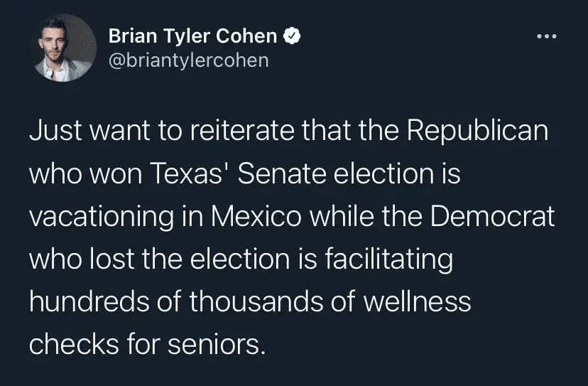Click the word "wellness" in the tweet
The height and width of the screenshot is (386, 588).
pyautogui.click(x=417, y=301)
